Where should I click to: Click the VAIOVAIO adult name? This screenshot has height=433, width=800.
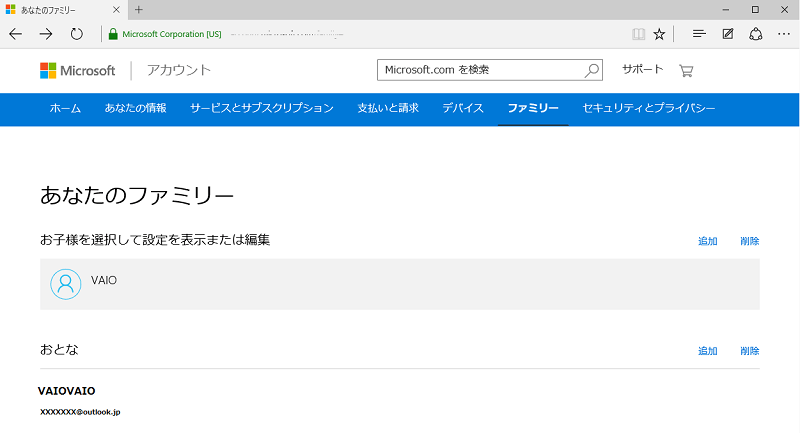[x=66, y=391]
